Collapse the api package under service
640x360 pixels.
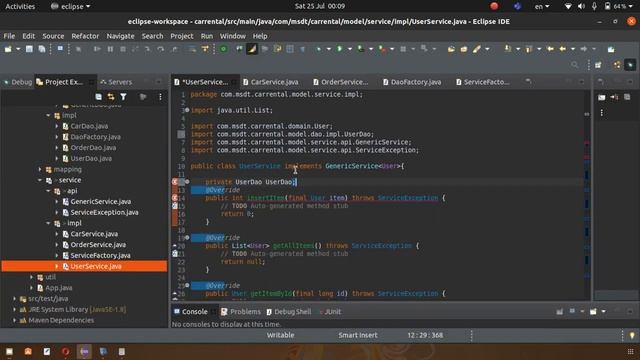pyautogui.click(x=48, y=191)
